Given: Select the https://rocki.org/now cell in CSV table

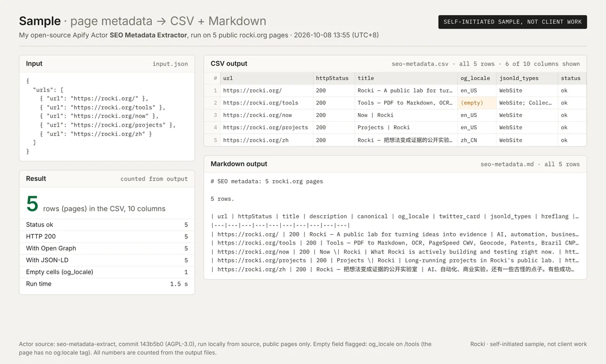Looking at the screenshot, I should [267, 115].
